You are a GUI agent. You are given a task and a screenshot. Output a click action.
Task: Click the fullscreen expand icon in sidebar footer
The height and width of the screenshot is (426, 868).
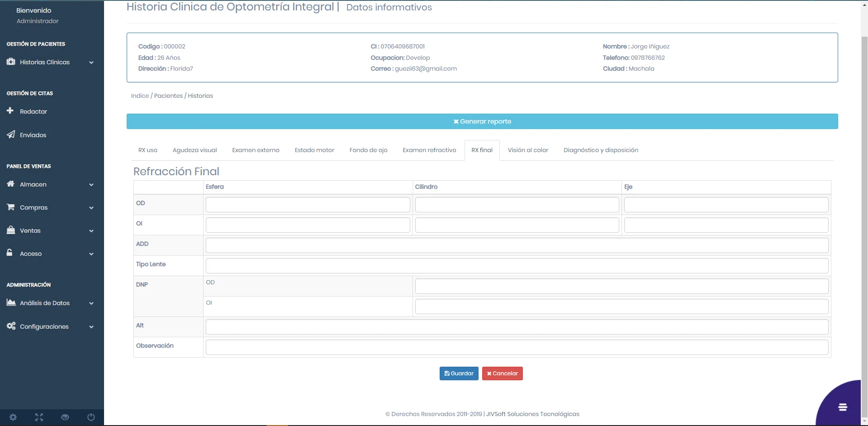(39, 417)
